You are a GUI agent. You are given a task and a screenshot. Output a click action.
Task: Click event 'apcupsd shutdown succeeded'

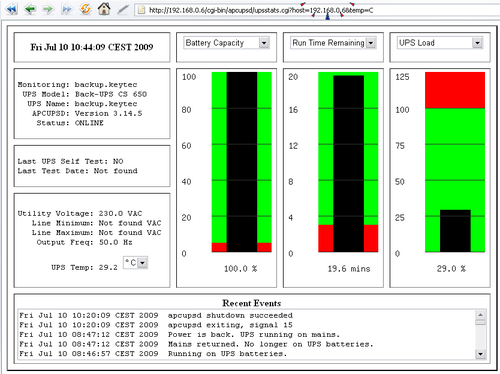pos(230,315)
